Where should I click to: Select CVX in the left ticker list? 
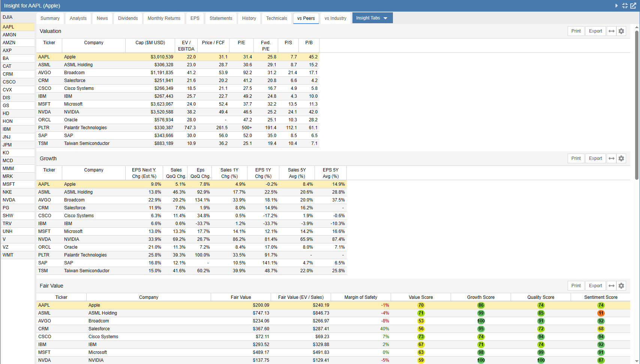18,90
